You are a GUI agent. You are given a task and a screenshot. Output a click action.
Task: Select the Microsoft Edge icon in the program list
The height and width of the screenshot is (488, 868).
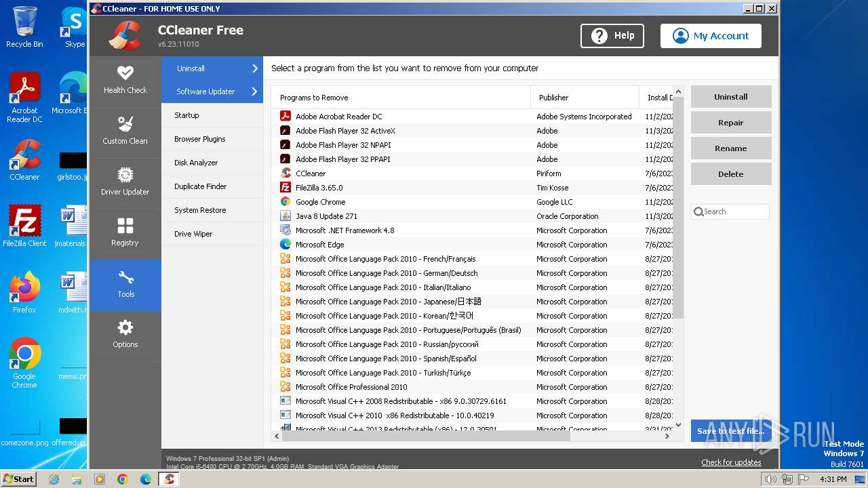pyautogui.click(x=285, y=245)
